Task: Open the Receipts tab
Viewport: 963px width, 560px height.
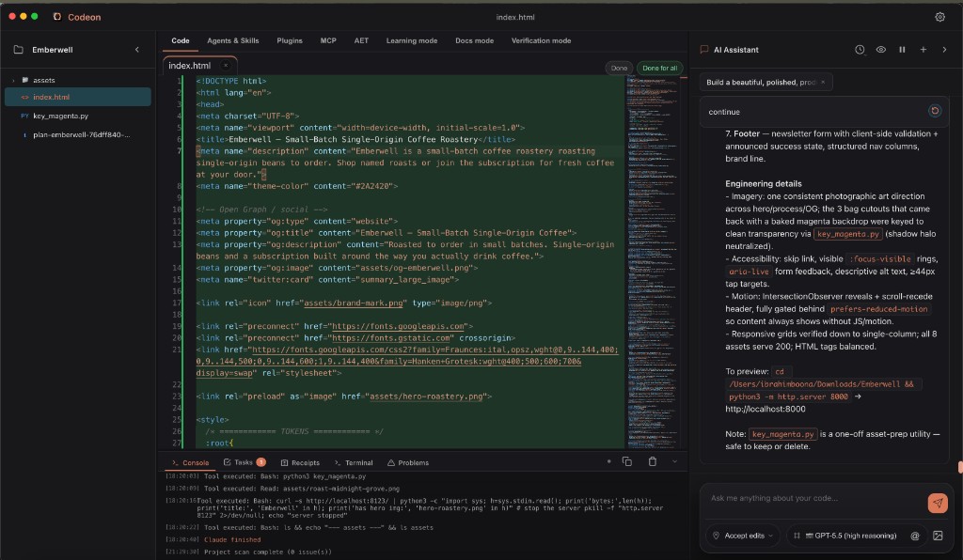Action: tap(300, 462)
